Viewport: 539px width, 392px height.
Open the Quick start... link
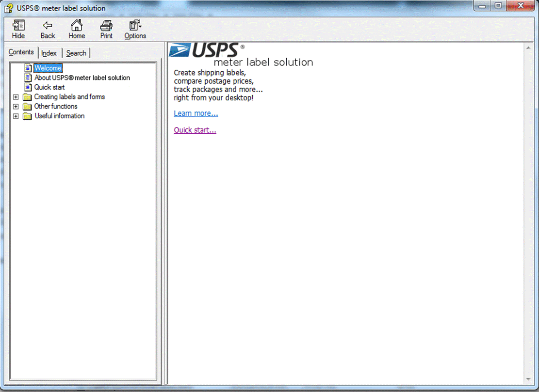[x=195, y=130]
